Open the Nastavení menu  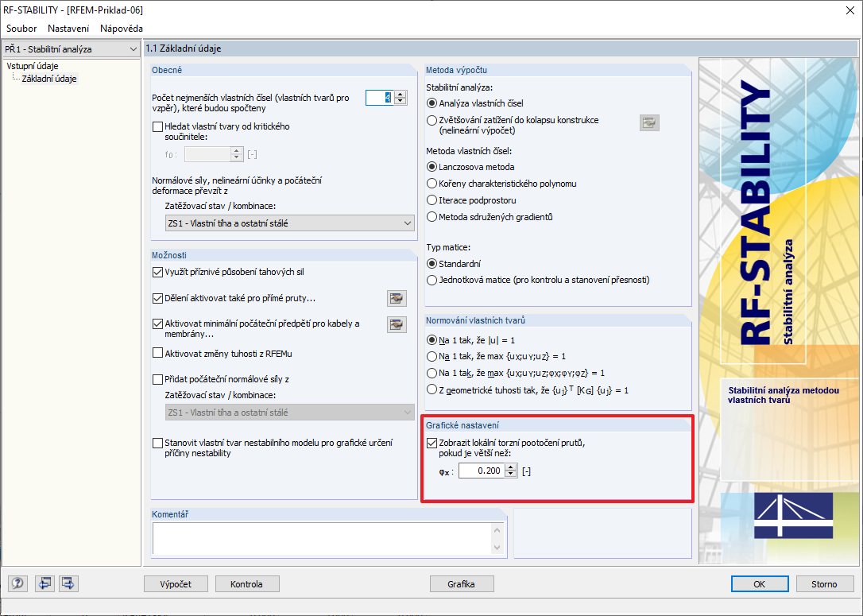pyautogui.click(x=68, y=29)
